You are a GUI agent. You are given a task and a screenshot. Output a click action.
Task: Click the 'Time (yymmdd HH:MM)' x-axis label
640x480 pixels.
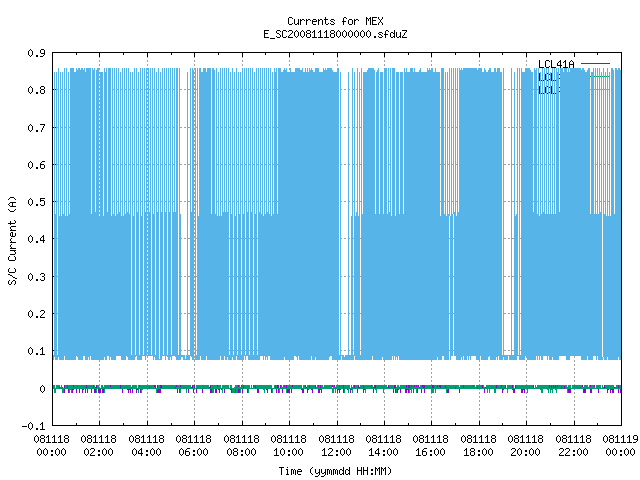335,471
